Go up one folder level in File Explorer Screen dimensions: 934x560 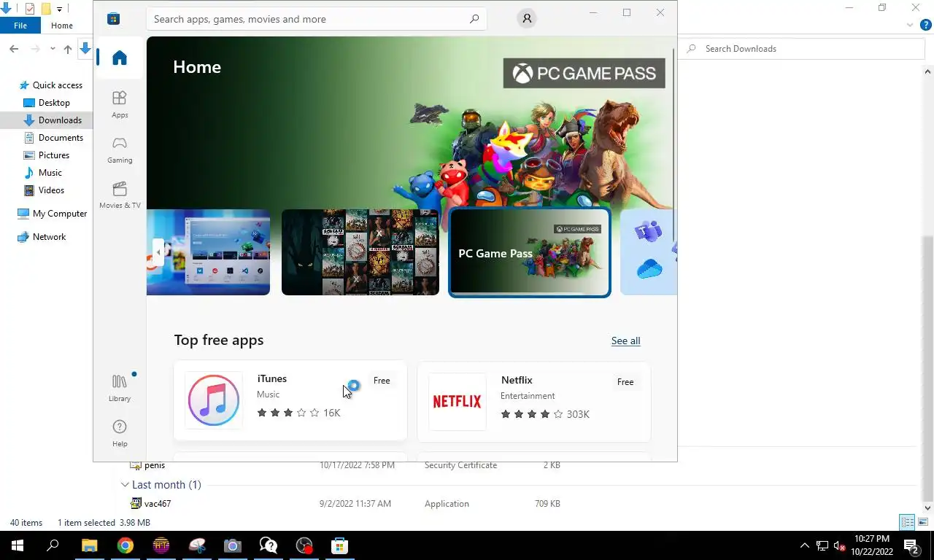click(68, 49)
